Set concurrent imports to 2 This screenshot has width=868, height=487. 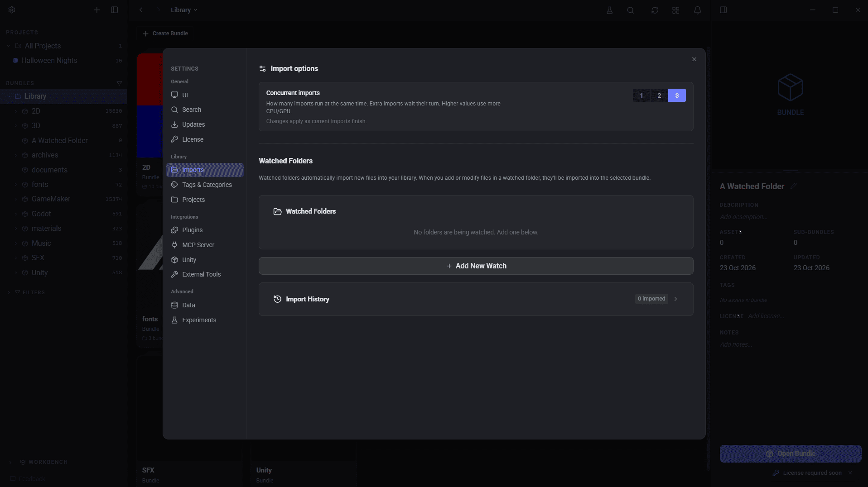point(659,95)
